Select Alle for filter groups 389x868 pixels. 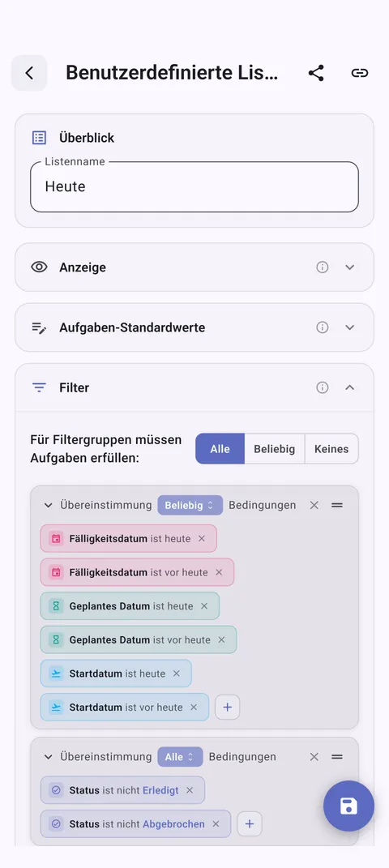pyautogui.click(x=220, y=449)
